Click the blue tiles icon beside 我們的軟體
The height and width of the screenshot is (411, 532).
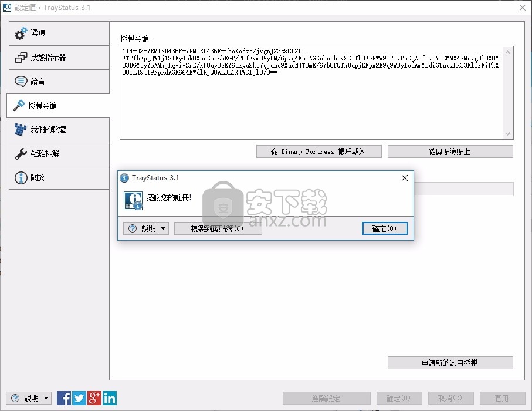[21, 129]
